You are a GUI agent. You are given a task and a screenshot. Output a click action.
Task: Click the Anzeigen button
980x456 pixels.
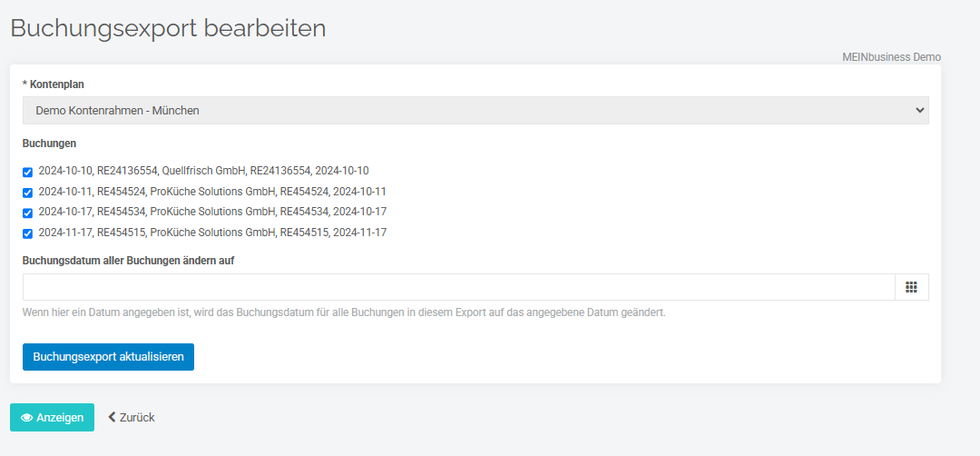pyautogui.click(x=52, y=417)
